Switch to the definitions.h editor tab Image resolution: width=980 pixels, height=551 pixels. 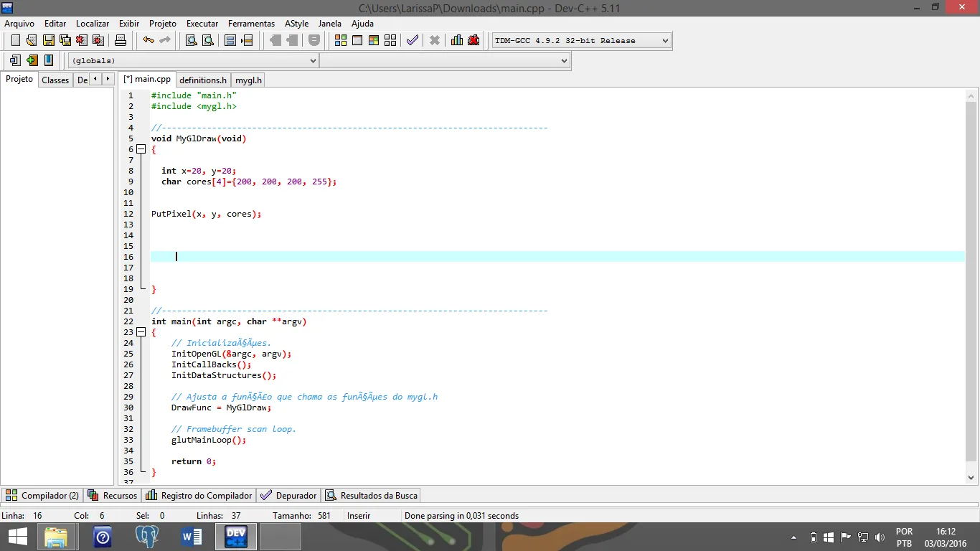tap(203, 80)
